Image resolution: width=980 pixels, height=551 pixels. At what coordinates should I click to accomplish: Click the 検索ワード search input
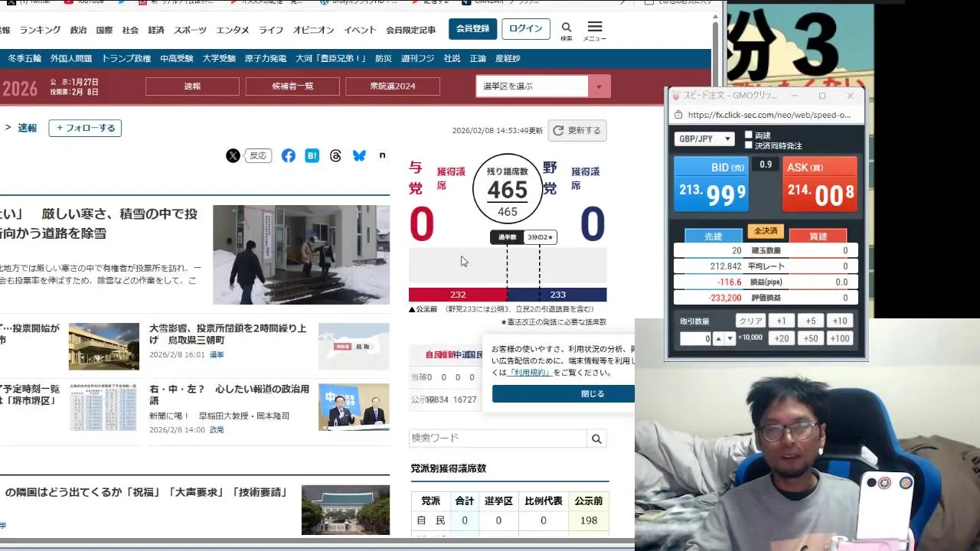(498, 439)
